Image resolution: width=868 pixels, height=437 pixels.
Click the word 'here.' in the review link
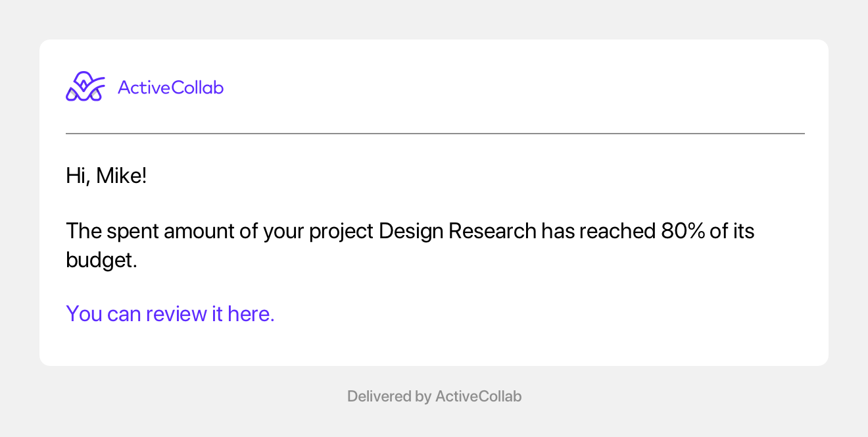(x=251, y=314)
